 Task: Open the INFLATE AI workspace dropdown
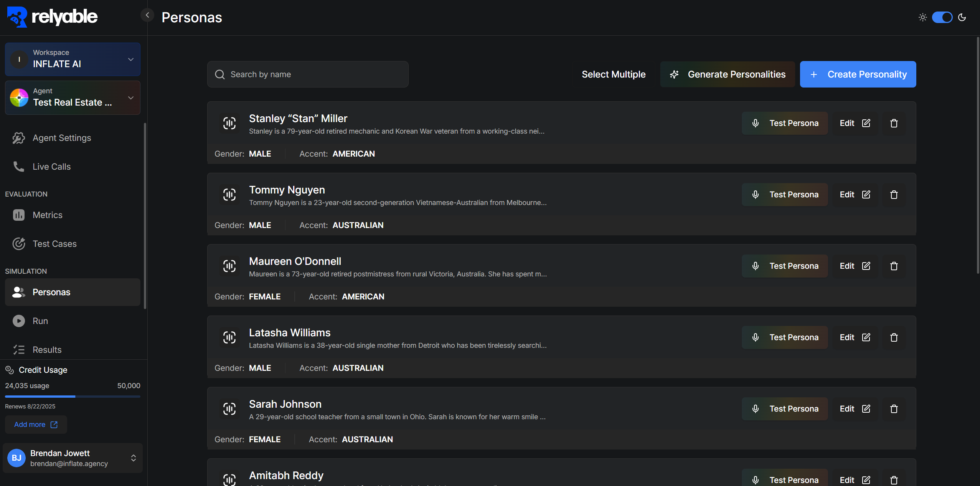tap(73, 59)
